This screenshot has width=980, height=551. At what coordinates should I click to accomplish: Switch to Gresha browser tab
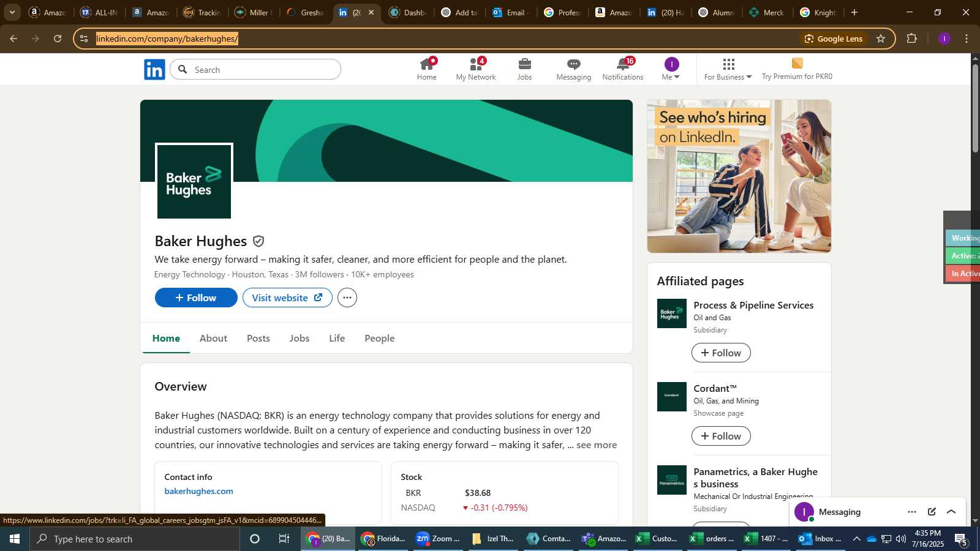305,12
